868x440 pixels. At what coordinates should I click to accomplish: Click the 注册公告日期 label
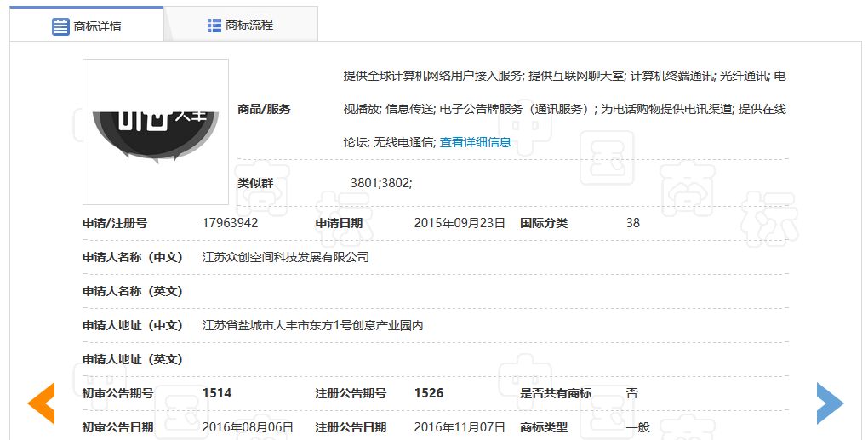point(351,427)
